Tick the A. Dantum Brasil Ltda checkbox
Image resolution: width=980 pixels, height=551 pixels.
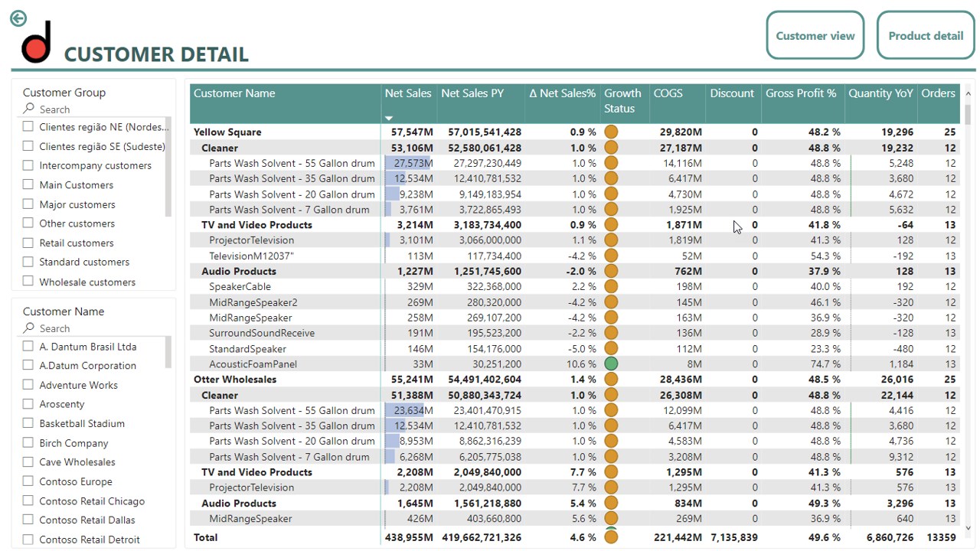tap(28, 346)
